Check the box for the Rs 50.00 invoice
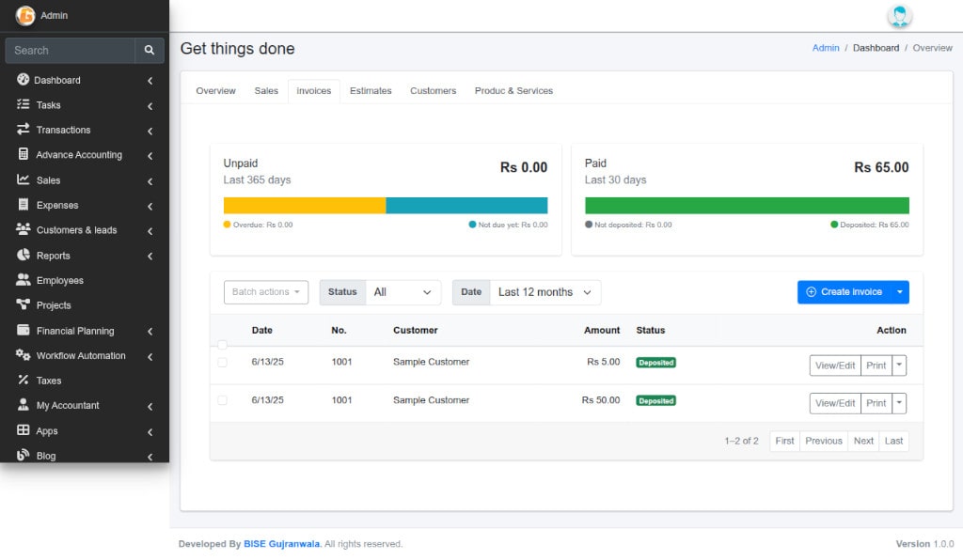Screen dimensions: 963x560 [222, 400]
